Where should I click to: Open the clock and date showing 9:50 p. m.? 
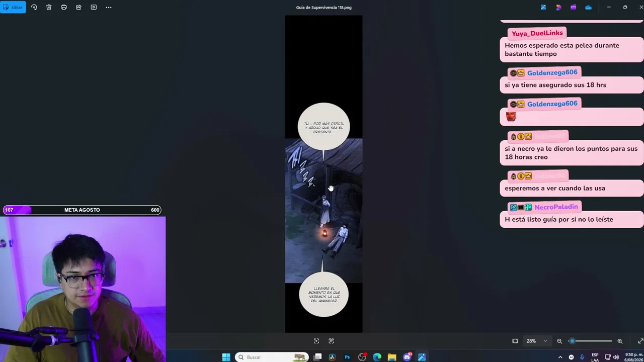pyautogui.click(x=633, y=357)
